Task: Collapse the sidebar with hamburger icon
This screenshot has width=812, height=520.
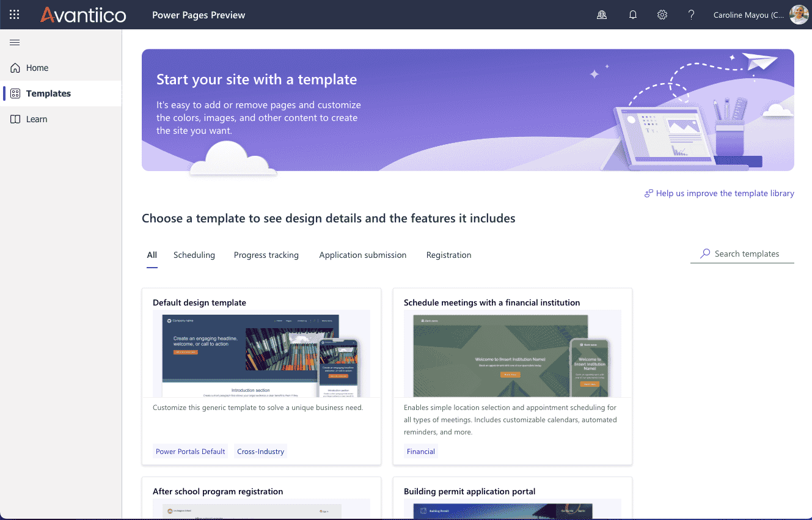Action: tap(15, 42)
